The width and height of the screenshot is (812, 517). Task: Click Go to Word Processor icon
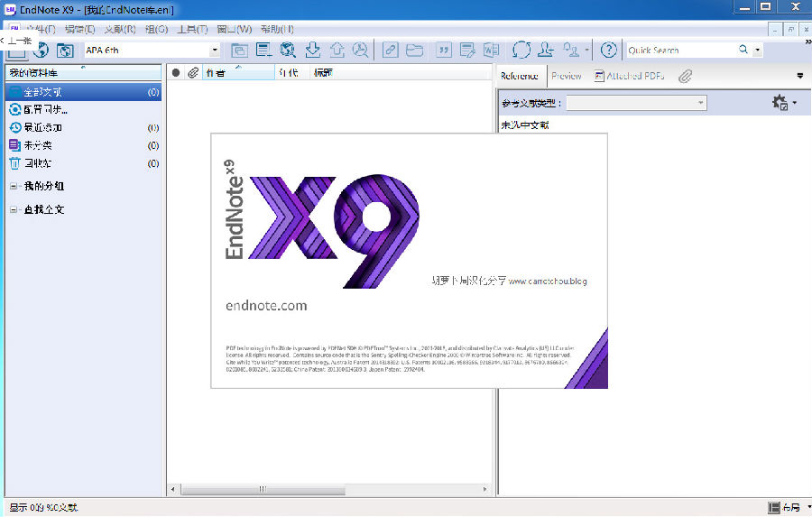(492, 51)
